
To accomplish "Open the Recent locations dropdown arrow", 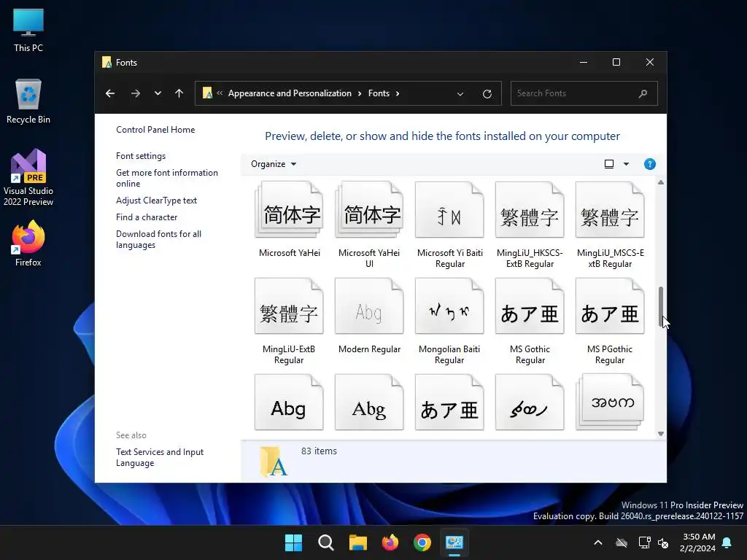I will click(158, 93).
